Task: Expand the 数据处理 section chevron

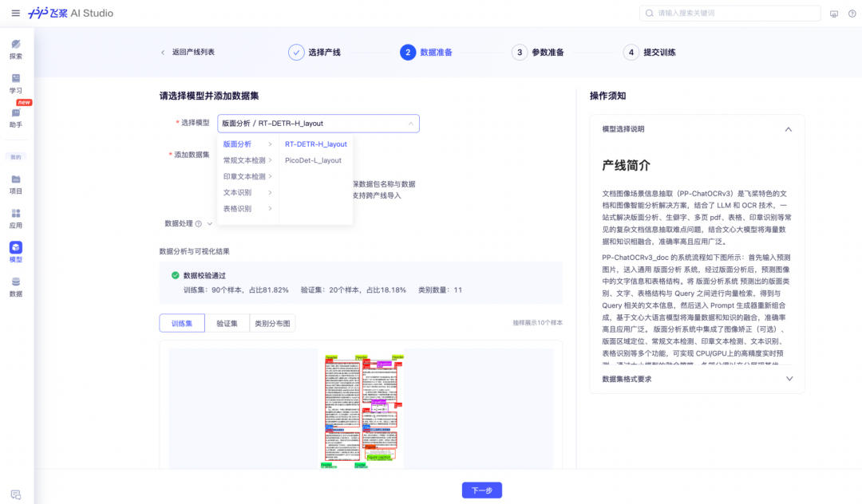Action: [x=209, y=223]
